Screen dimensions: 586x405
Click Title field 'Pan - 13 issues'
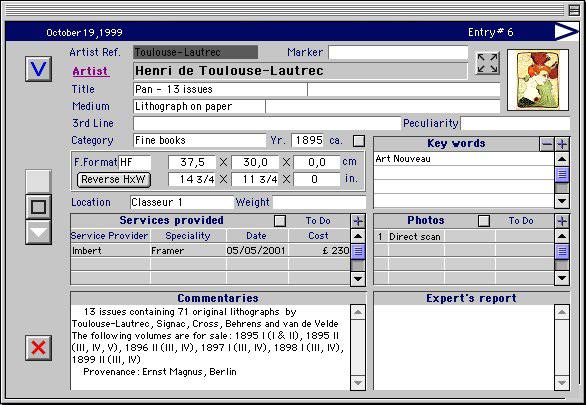tap(220, 90)
